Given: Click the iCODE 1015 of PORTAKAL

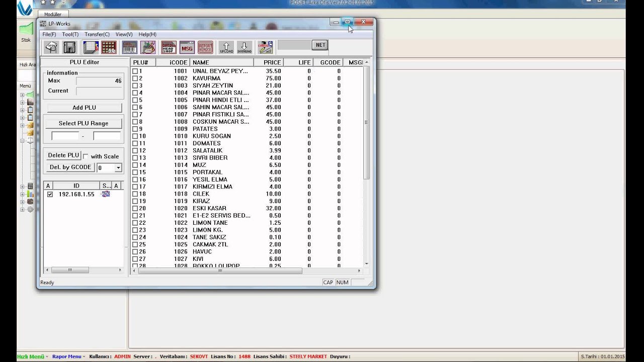Looking at the screenshot, I should point(181,172).
